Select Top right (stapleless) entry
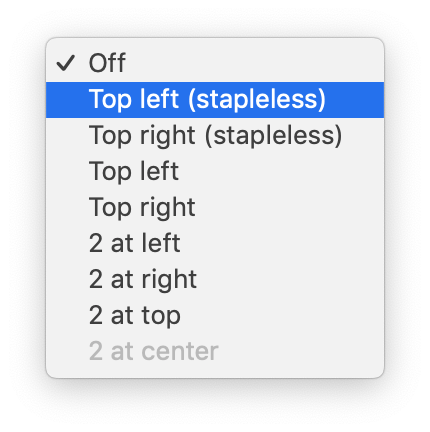The image size is (430, 432). (215, 136)
